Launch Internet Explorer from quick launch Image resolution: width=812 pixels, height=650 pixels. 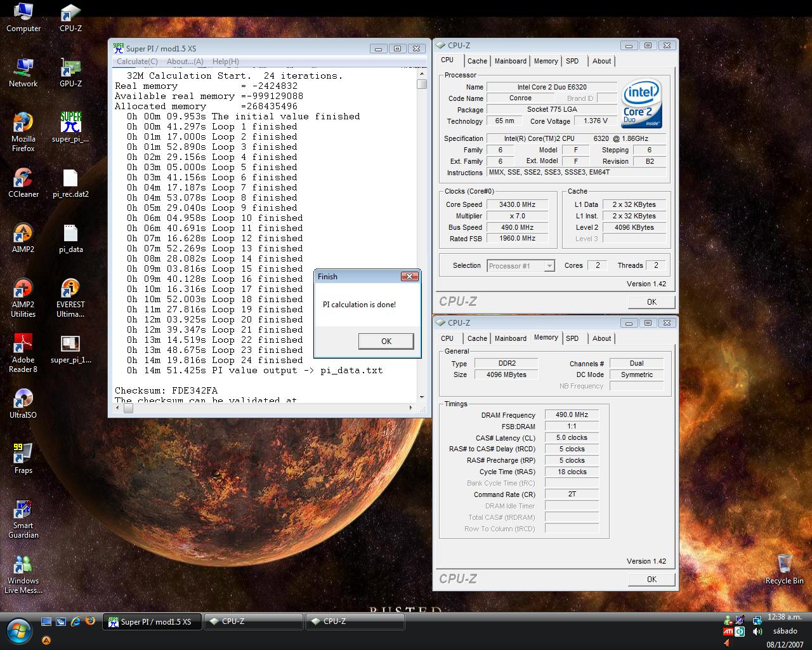pos(75,621)
